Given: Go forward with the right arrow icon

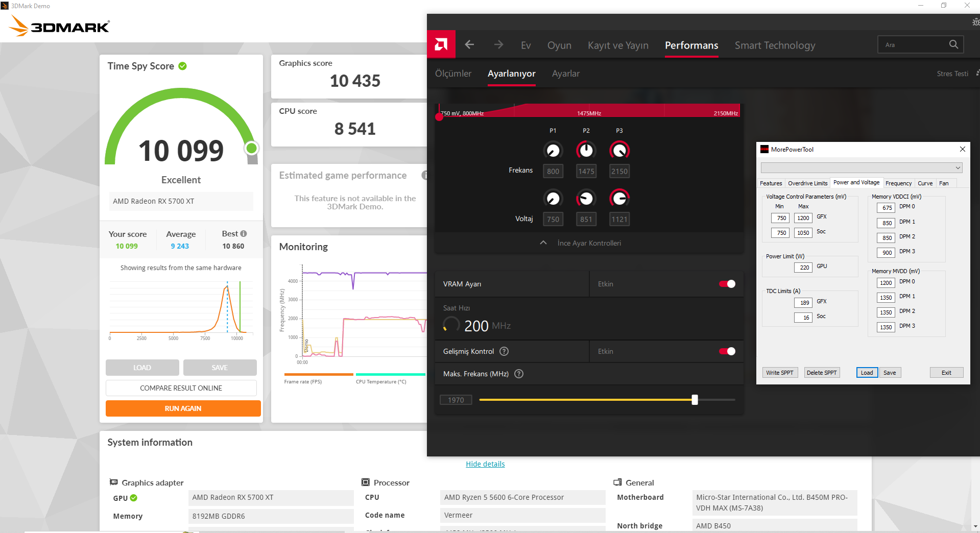Looking at the screenshot, I should point(498,45).
